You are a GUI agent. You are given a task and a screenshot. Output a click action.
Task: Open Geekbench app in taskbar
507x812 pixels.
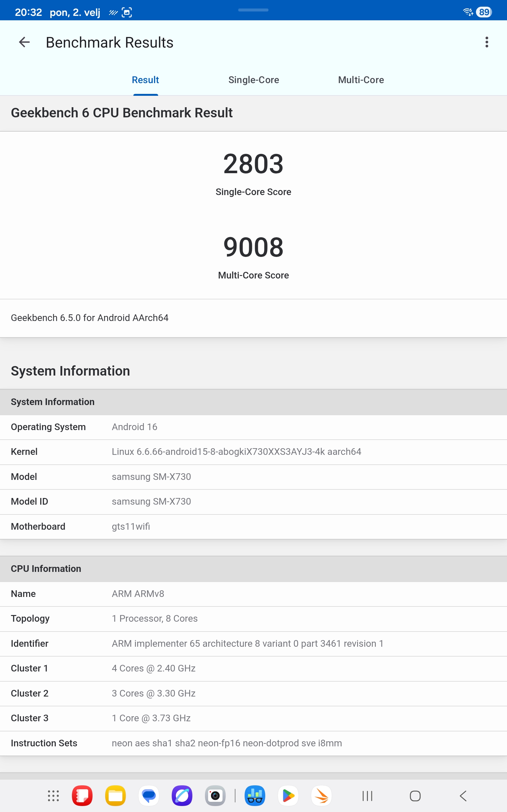255,796
